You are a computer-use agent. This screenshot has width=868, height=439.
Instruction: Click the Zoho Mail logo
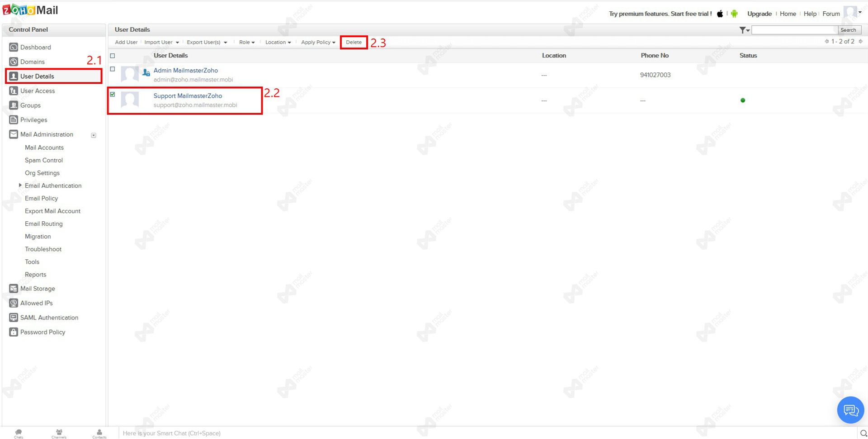(x=30, y=10)
